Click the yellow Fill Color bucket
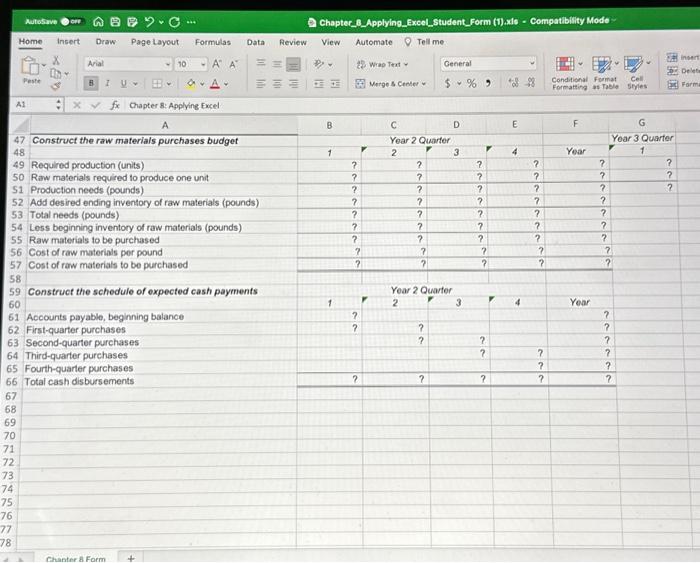Screen dimensions: 700x563 click(x=191, y=83)
